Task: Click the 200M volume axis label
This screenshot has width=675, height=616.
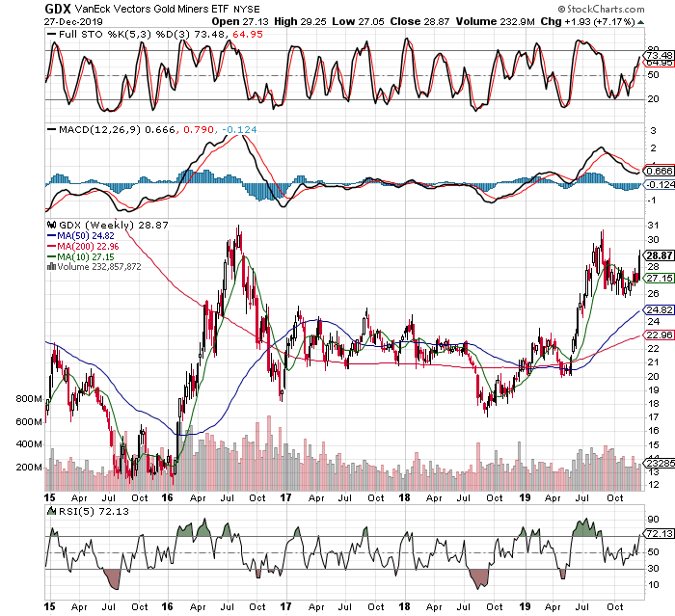Action: pyautogui.click(x=29, y=467)
